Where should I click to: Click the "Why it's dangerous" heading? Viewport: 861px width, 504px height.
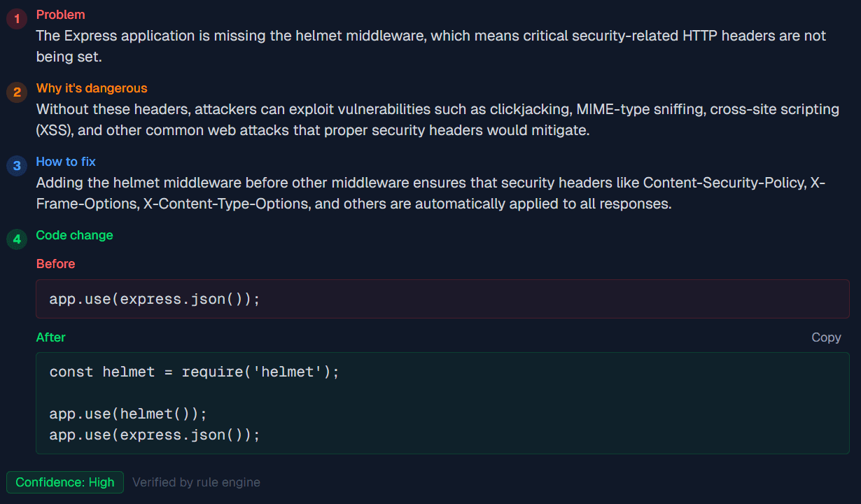click(x=92, y=88)
